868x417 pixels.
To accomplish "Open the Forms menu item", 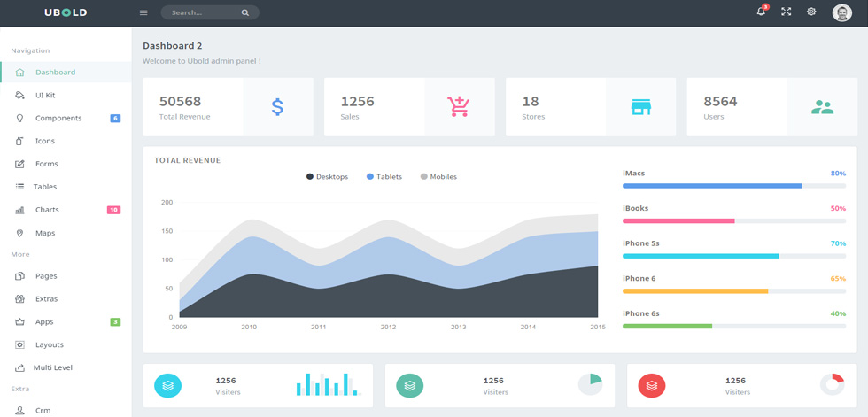I will tap(66, 165).
